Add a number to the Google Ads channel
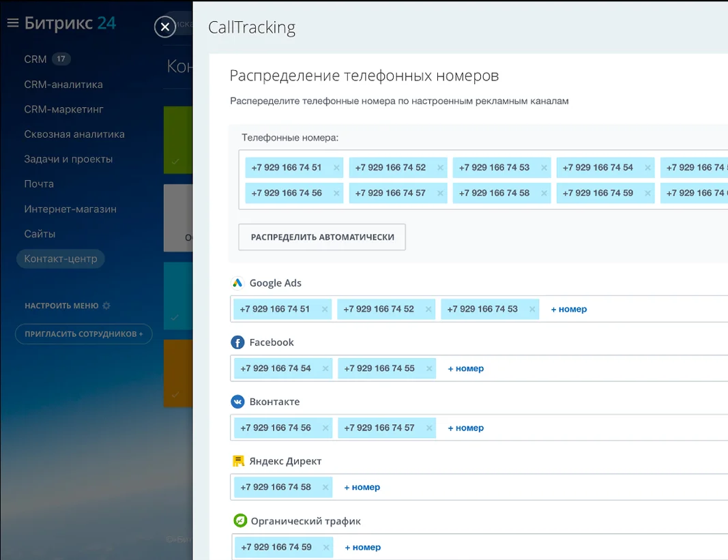 568,310
